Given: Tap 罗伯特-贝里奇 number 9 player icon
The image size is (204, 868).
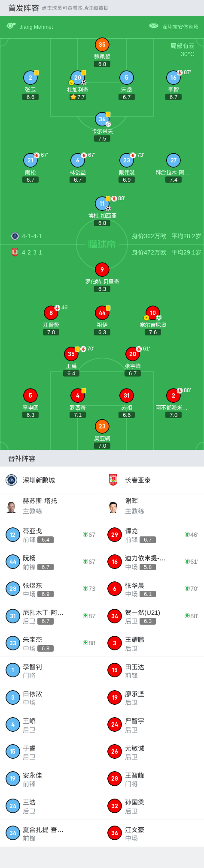Looking at the screenshot, I should pos(102,269).
